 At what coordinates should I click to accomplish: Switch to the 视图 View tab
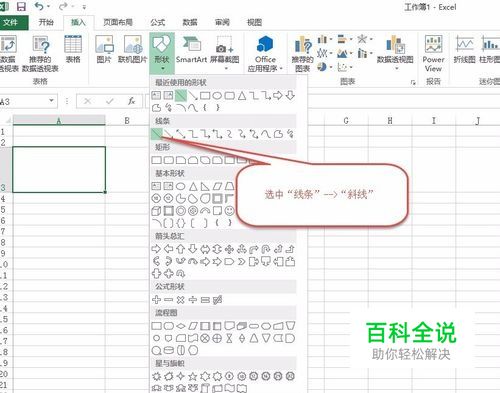[254, 22]
